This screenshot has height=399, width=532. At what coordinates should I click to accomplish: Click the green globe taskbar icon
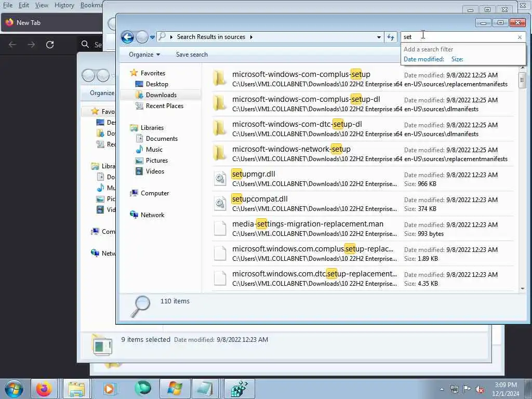[x=142, y=389]
